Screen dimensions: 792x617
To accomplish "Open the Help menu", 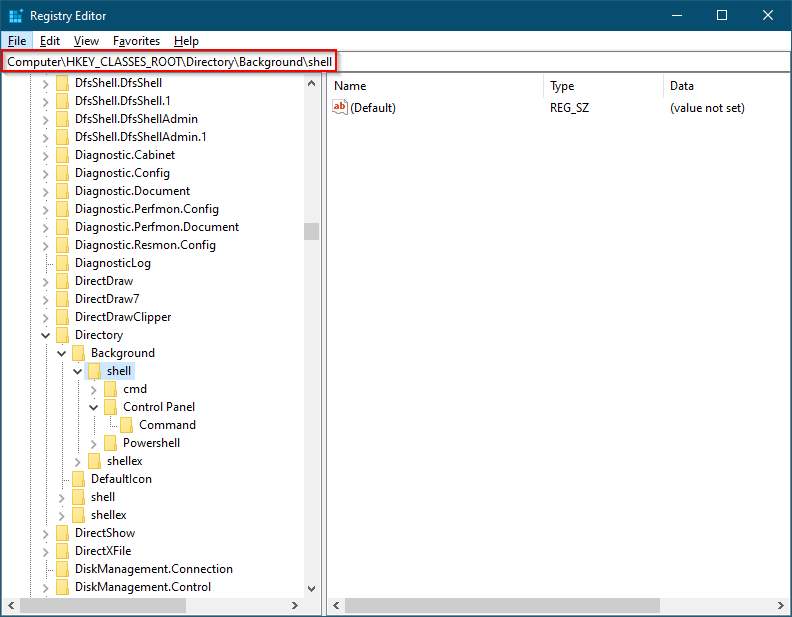I will [186, 41].
